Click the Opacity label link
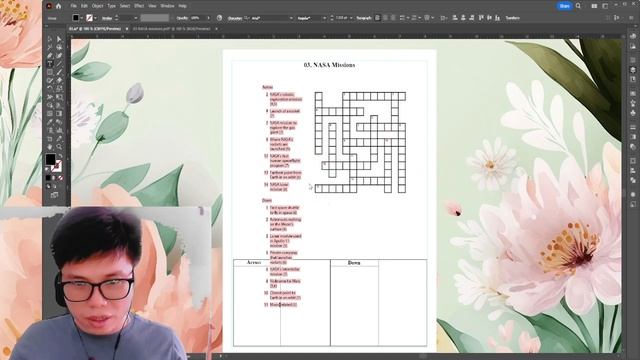 [x=182, y=18]
